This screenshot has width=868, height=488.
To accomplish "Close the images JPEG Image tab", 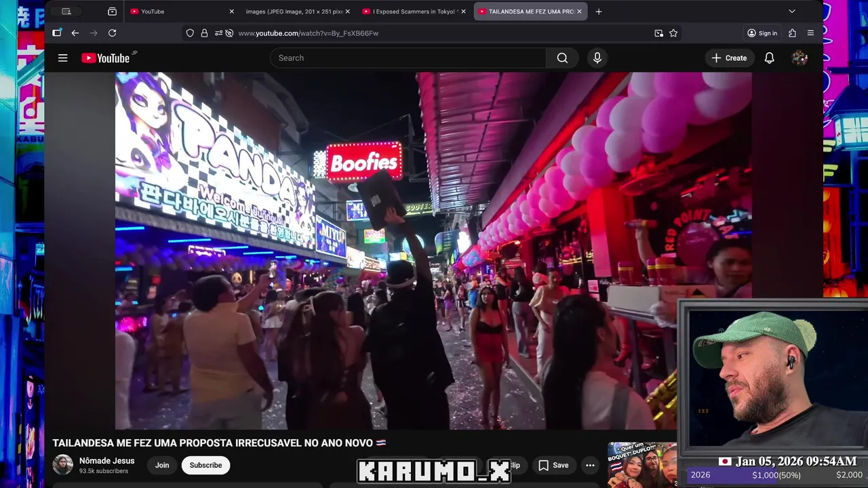I will coord(347,12).
